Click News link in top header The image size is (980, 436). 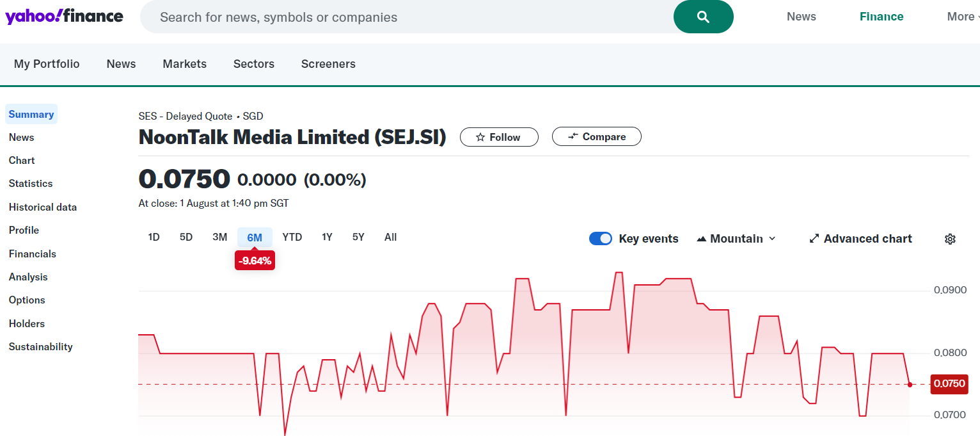(x=802, y=17)
